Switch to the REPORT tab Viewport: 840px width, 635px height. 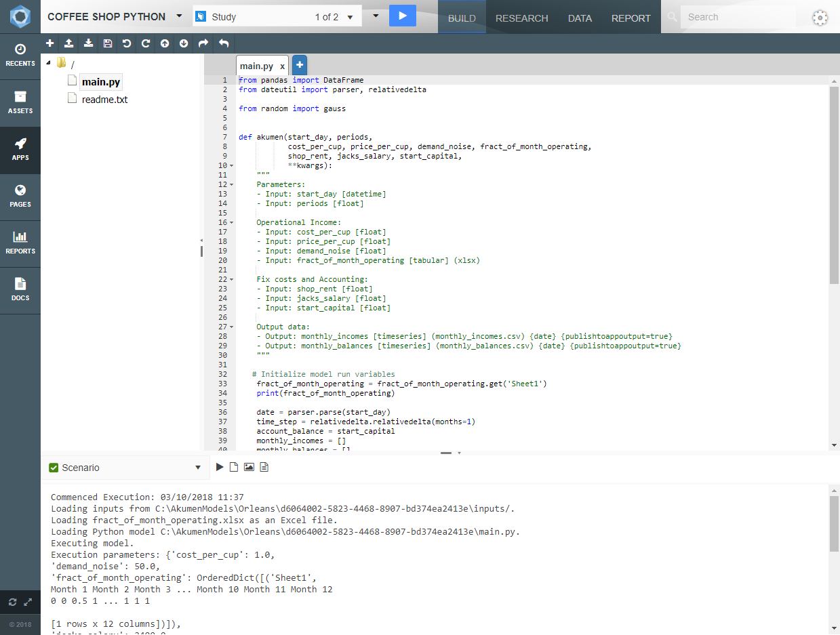click(631, 18)
